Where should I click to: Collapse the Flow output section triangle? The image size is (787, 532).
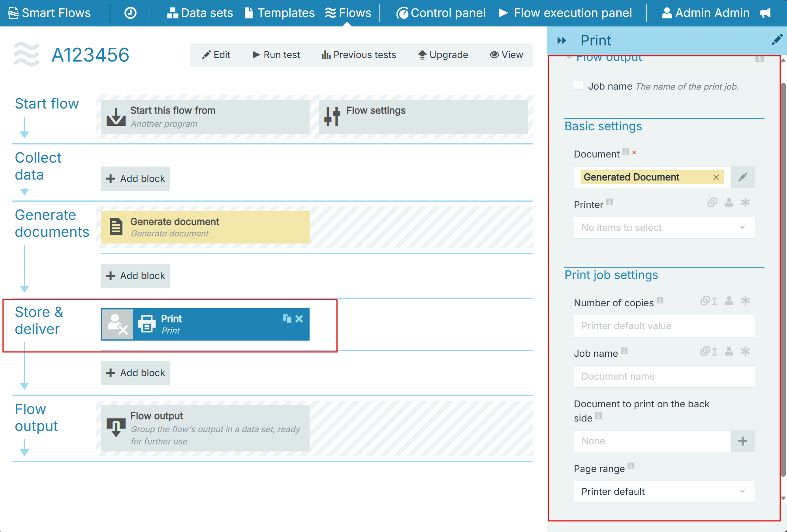569,58
